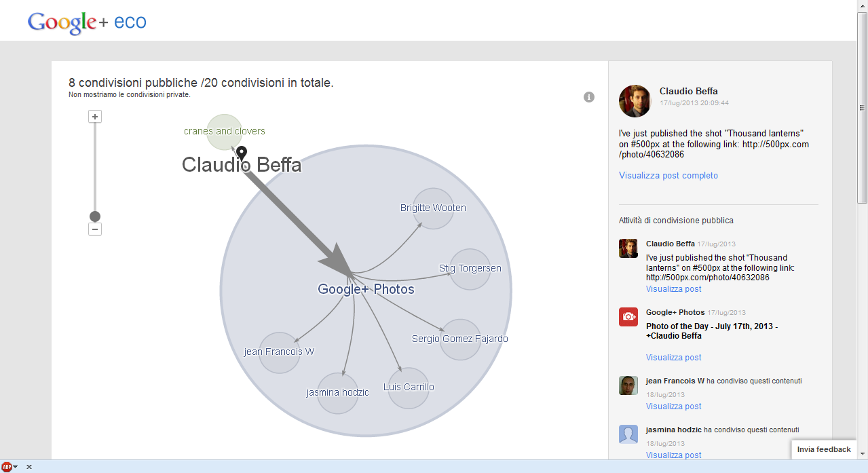Viewport: 868px width, 473px height.
Task: Click the zoom out minus button
Action: [95, 229]
